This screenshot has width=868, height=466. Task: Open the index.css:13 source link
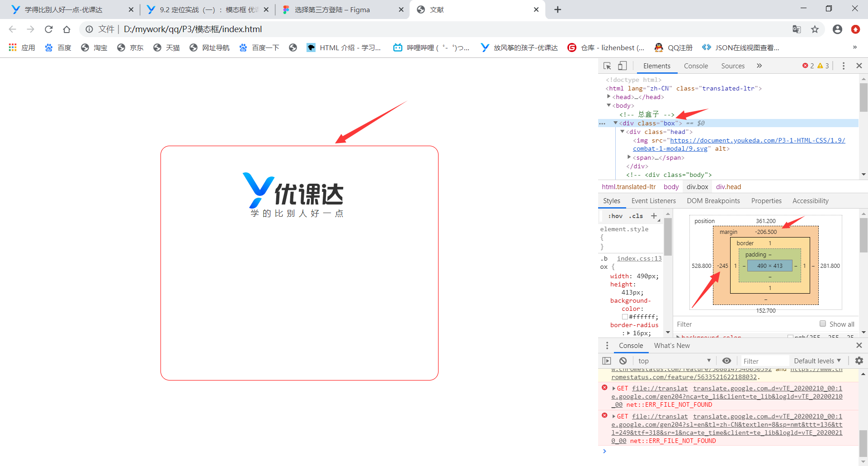[639, 259]
